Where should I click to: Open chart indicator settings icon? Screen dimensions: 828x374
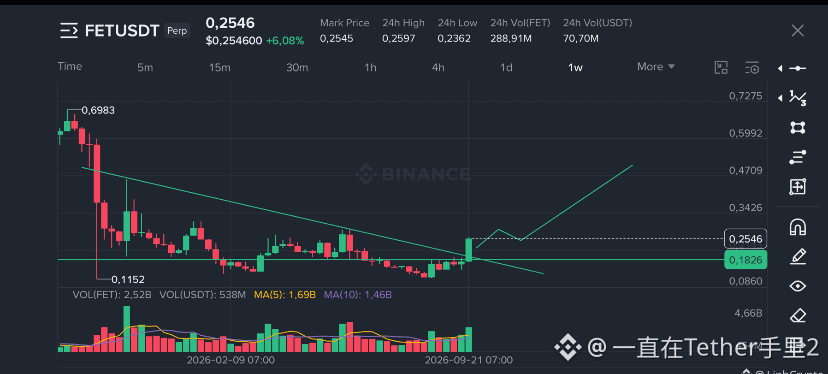[x=752, y=68]
